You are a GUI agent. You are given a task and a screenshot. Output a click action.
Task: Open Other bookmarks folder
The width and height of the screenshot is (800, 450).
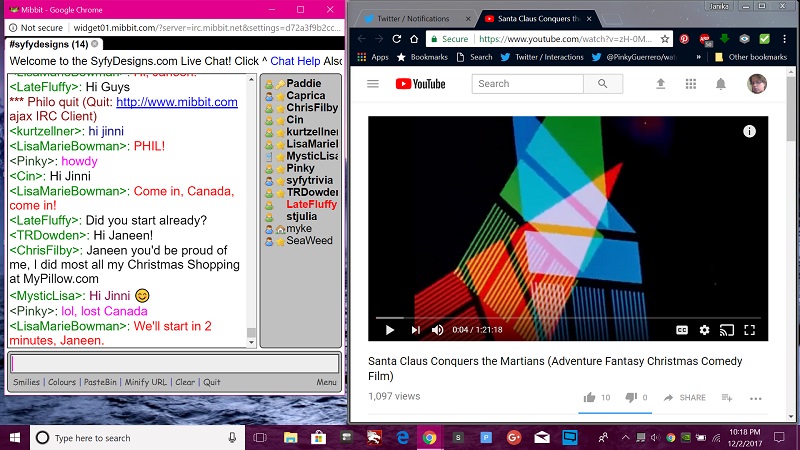(751, 57)
